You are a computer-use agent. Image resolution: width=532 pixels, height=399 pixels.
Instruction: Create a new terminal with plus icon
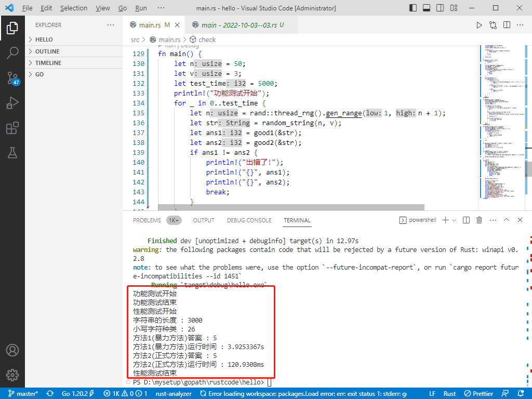pyautogui.click(x=445, y=220)
